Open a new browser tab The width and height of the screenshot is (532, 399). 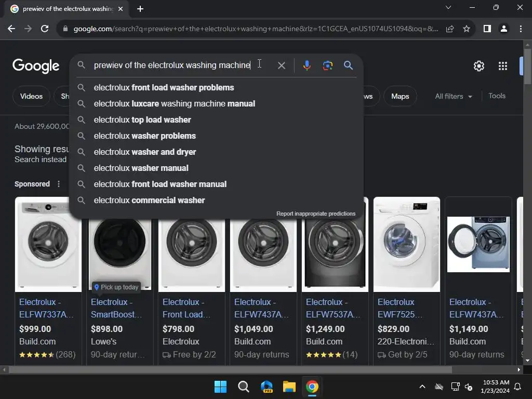[x=140, y=9]
